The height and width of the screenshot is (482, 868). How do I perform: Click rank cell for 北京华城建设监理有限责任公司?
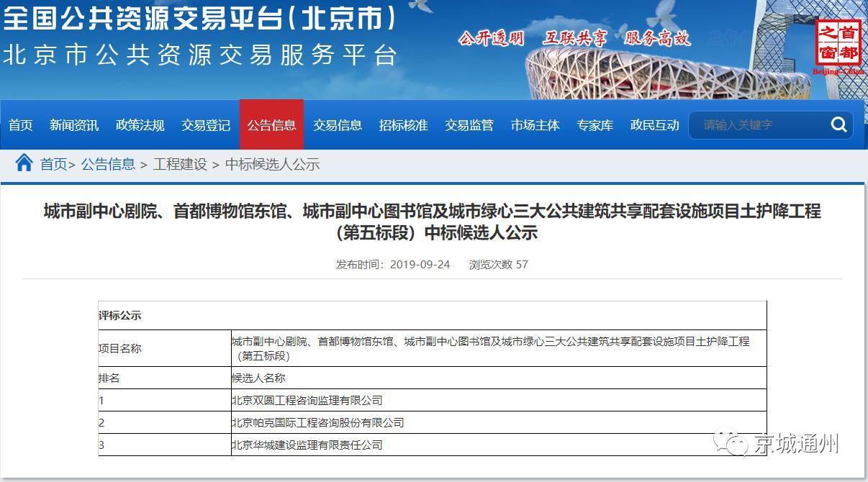[x=165, y=445]
